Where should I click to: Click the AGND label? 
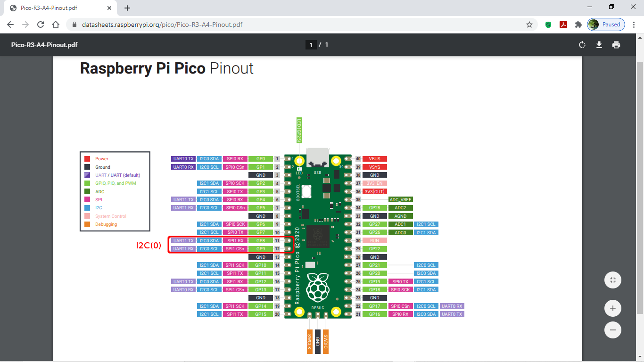tap(401, 216)
